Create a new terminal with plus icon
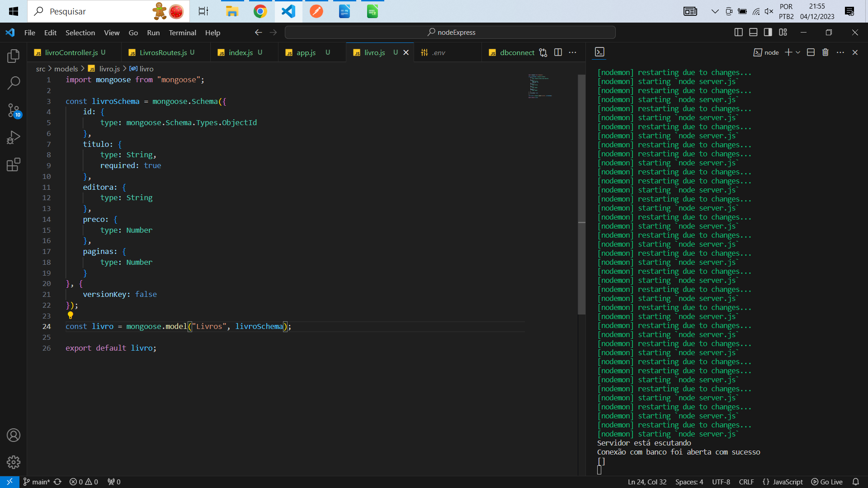Screen dimensions: 868x488 (788, 52)
